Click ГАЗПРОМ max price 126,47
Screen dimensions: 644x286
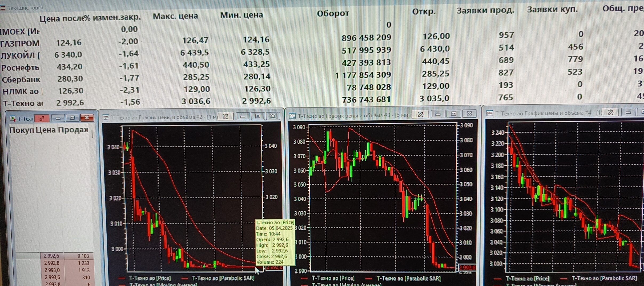coord(195,40)
